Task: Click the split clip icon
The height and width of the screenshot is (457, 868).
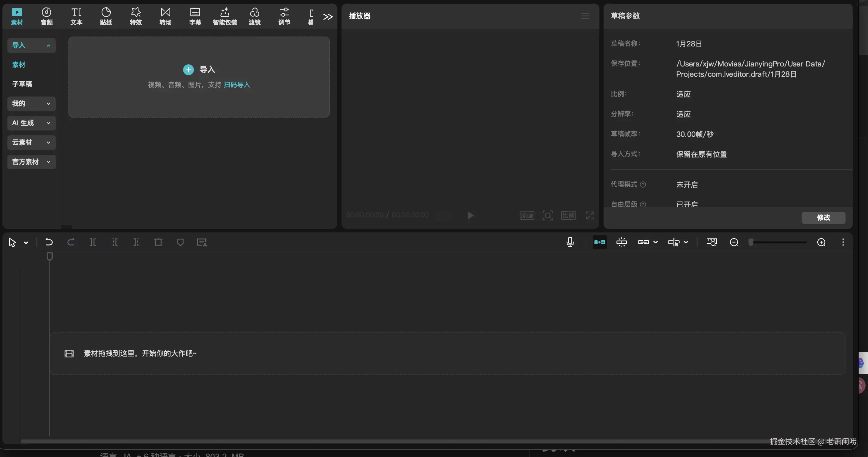Action: pyautogui.click(x=93, y=242)
